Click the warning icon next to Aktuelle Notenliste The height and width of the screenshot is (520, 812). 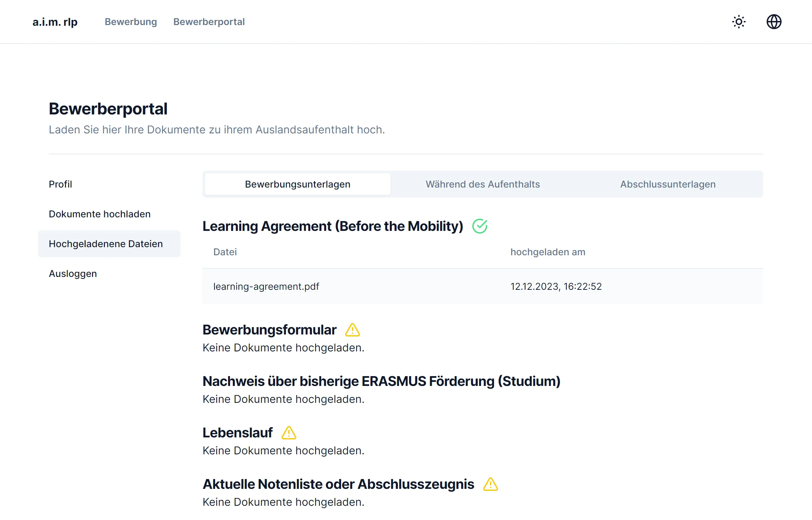[491, 484]
